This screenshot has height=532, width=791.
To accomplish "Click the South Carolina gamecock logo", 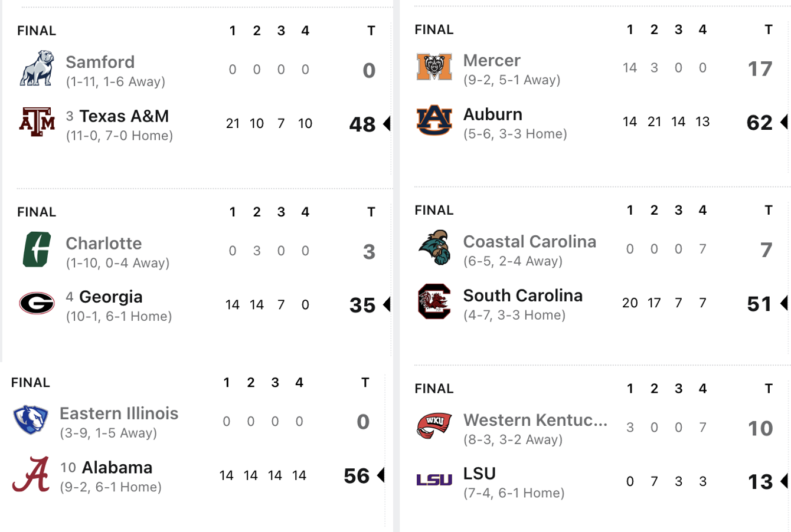I will (434, 302).
